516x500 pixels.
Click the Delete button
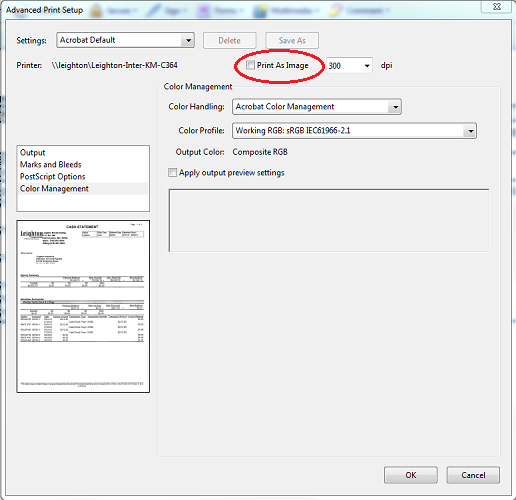click(230, 40)
